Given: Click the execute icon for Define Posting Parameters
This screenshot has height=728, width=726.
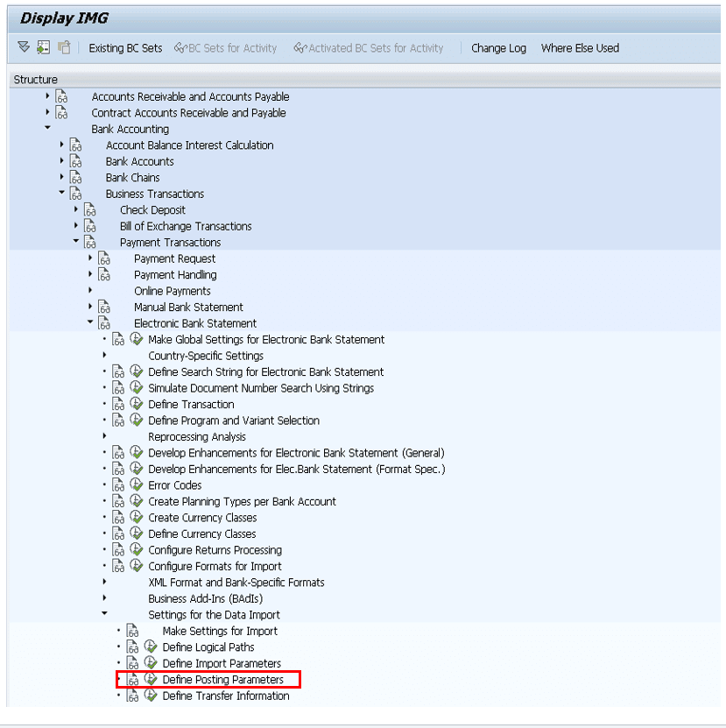Looking at the screenshot, I should [x=151, y=680].
